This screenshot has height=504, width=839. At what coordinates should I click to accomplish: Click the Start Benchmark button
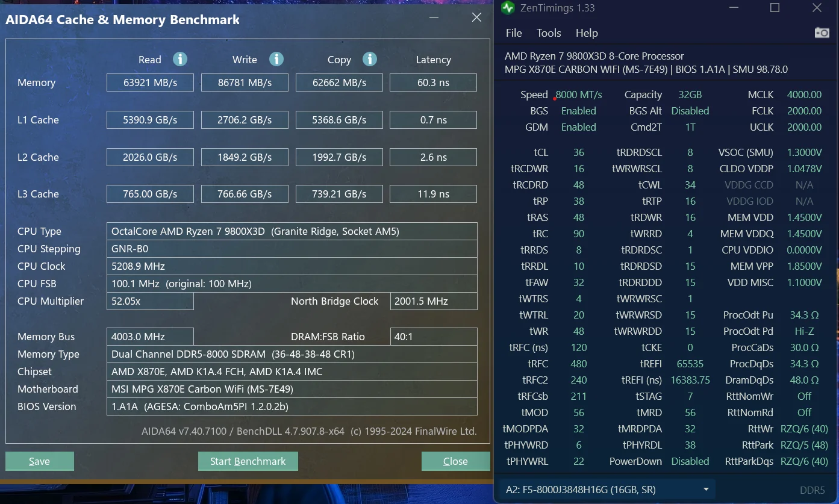point(248,461)
